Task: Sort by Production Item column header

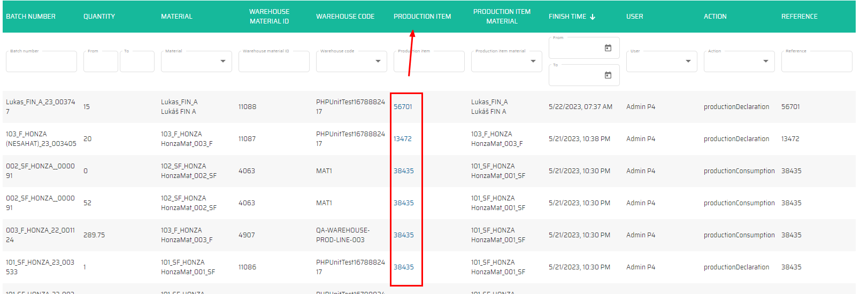Action: pos(422,17)
